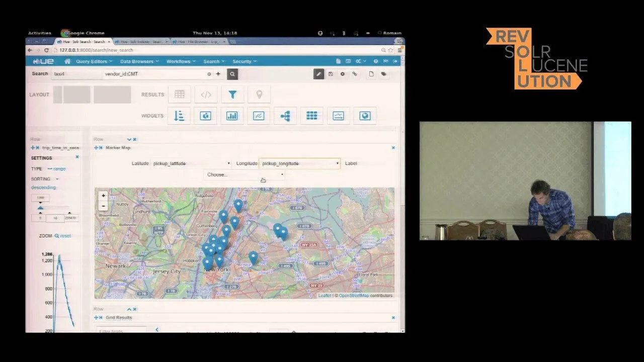Open the top bar clock calendar
This screenshot has height=362, width=644.
tap(215, 33)
